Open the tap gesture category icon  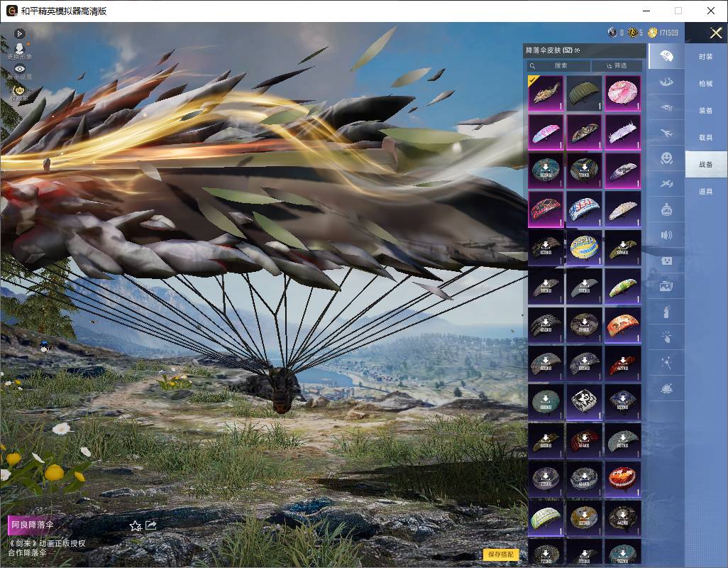[x=666, y=337]
